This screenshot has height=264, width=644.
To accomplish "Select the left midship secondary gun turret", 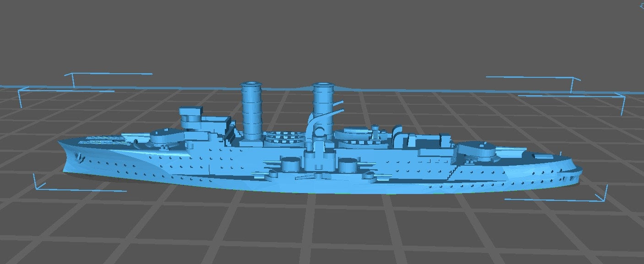I will [289, 163].
